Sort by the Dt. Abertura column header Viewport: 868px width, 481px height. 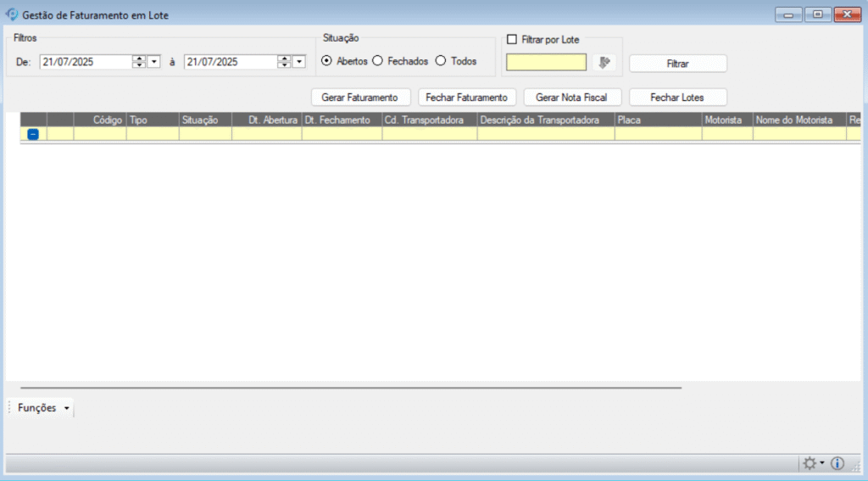(266, 120)
